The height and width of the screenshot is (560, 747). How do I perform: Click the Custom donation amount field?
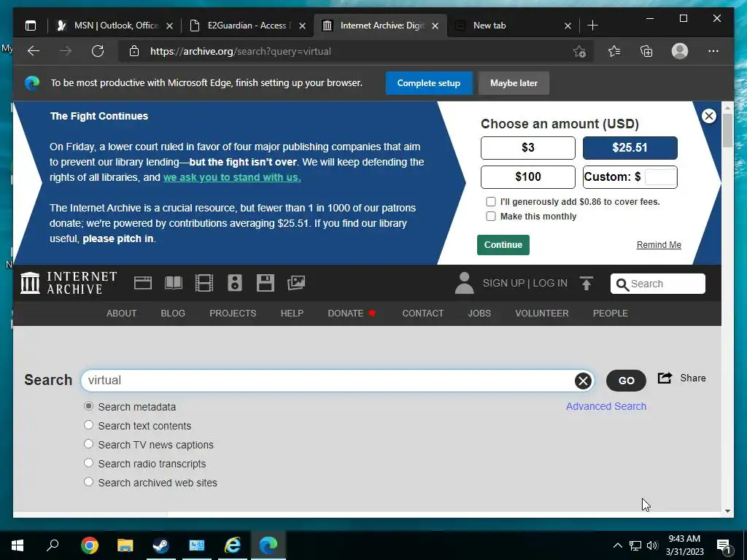660,177
